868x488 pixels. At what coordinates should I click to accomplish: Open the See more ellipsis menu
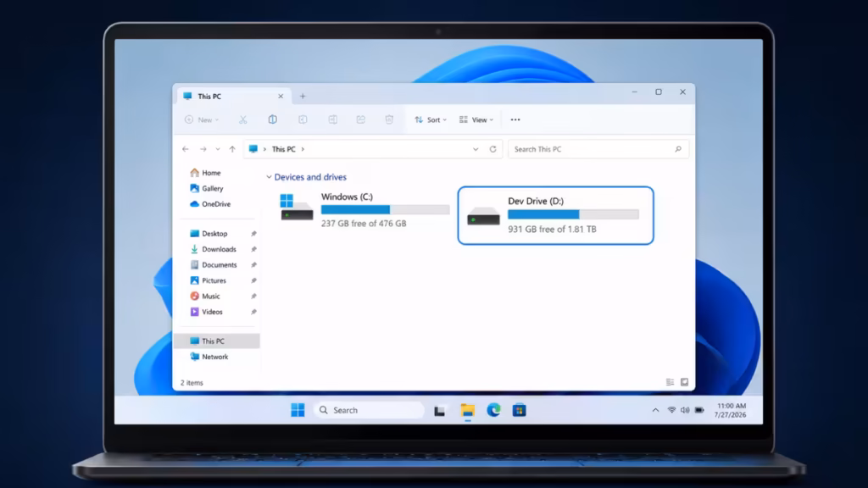coord(515,119)
